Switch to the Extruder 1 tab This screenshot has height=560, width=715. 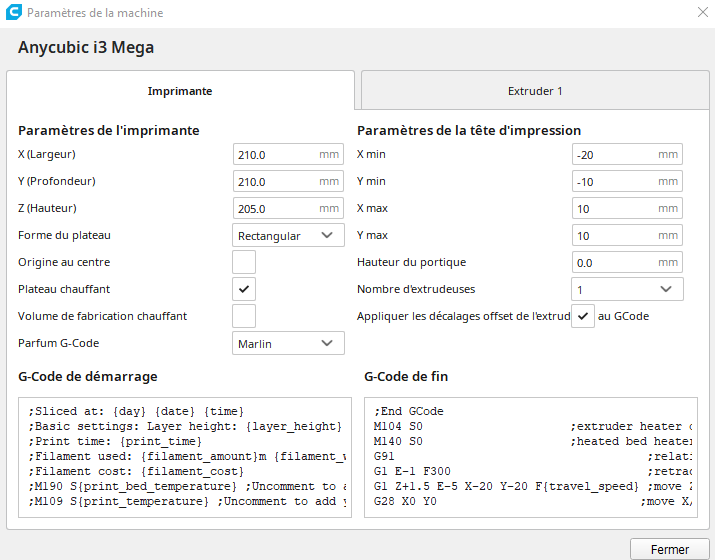coord(535,91)
